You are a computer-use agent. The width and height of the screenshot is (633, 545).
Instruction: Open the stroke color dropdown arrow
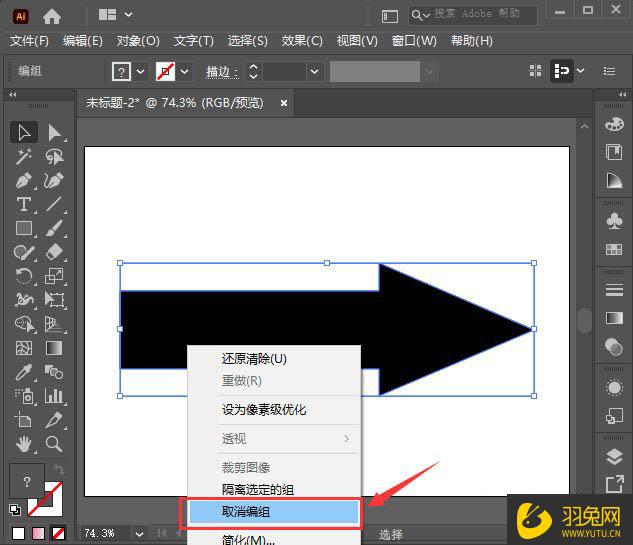pos(184,72)
